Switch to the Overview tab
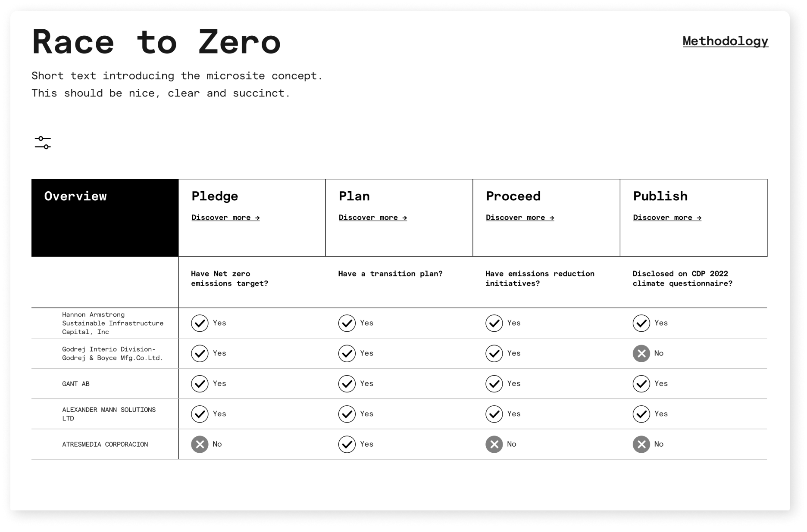This screenshot has height=532, width=807. click(x=75, y=196)
